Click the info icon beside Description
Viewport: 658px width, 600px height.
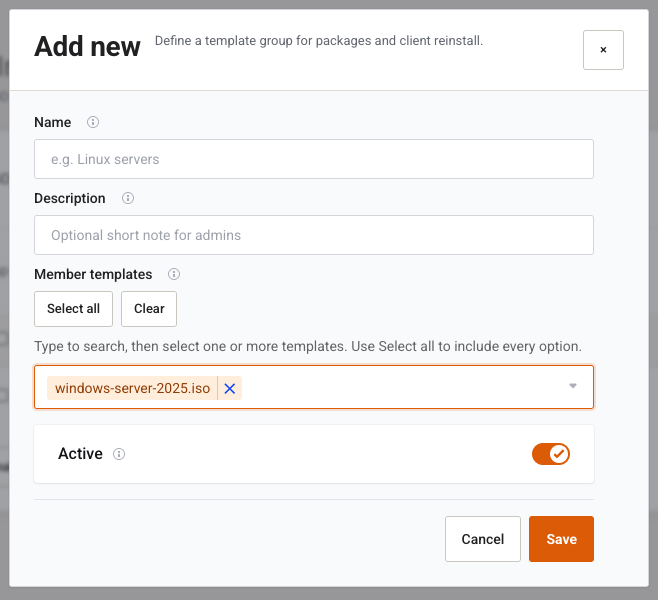pyautogui.click(x=128, y=198)
